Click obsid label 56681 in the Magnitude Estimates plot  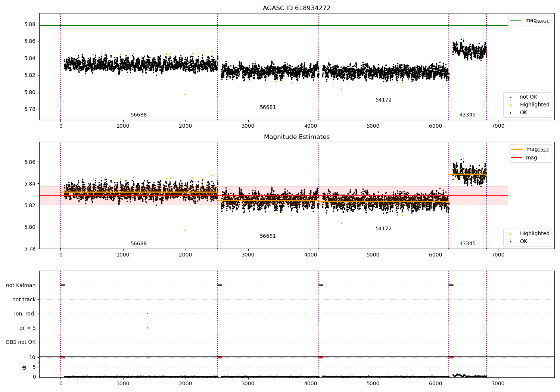click(x=268, y=236)
